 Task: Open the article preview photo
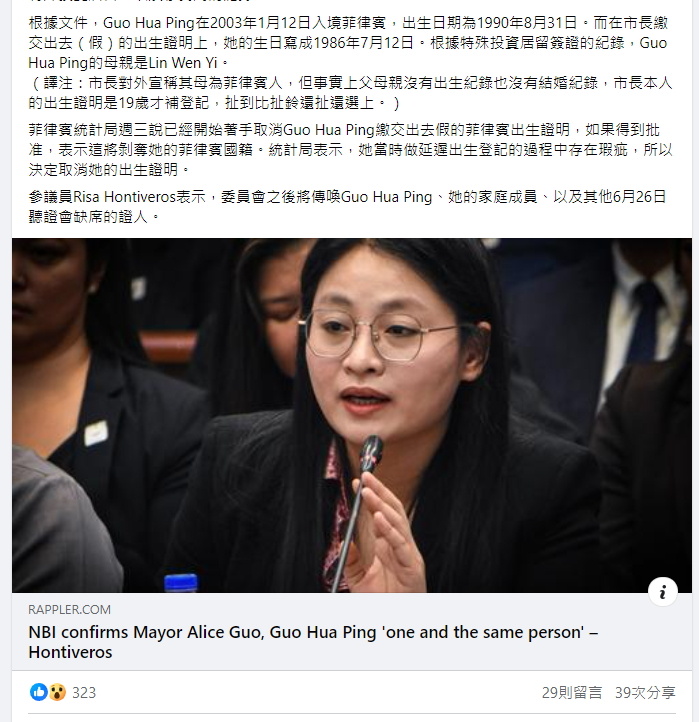352,415
